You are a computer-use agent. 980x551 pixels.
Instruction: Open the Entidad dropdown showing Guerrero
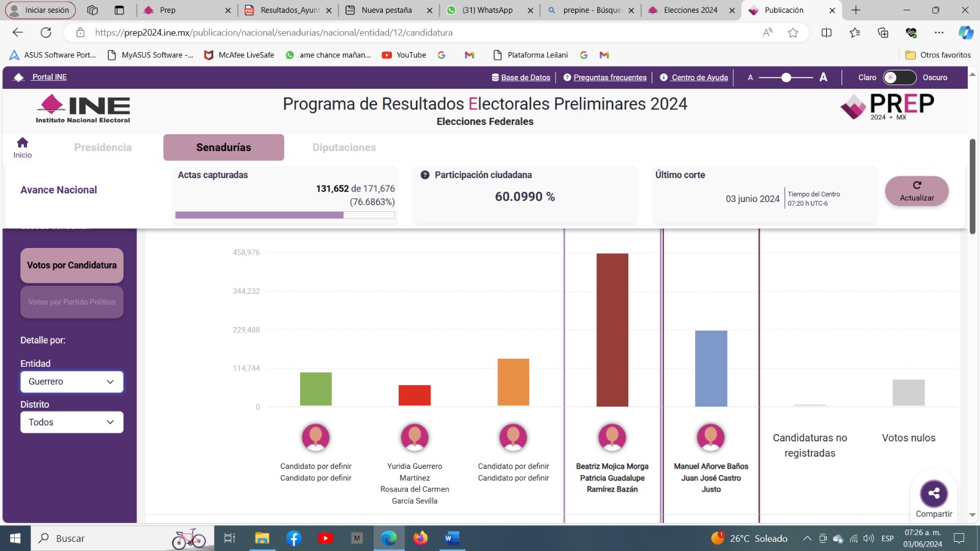coord(72,381)
